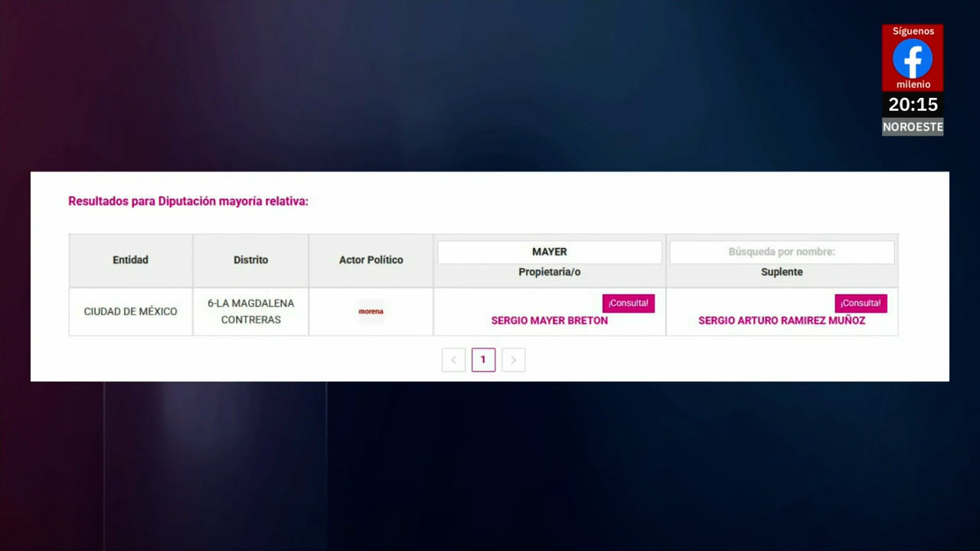
Task: Select the CIUDAD DE MÉXICO cell
Action: coord(131,311)
